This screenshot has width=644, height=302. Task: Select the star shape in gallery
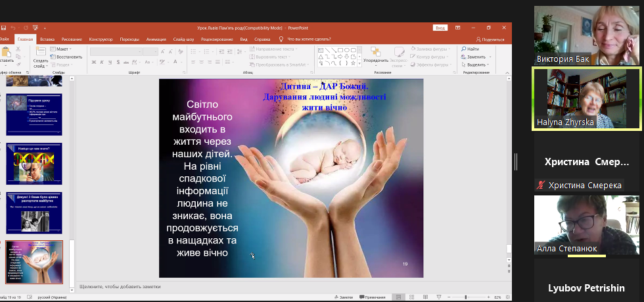354,63
